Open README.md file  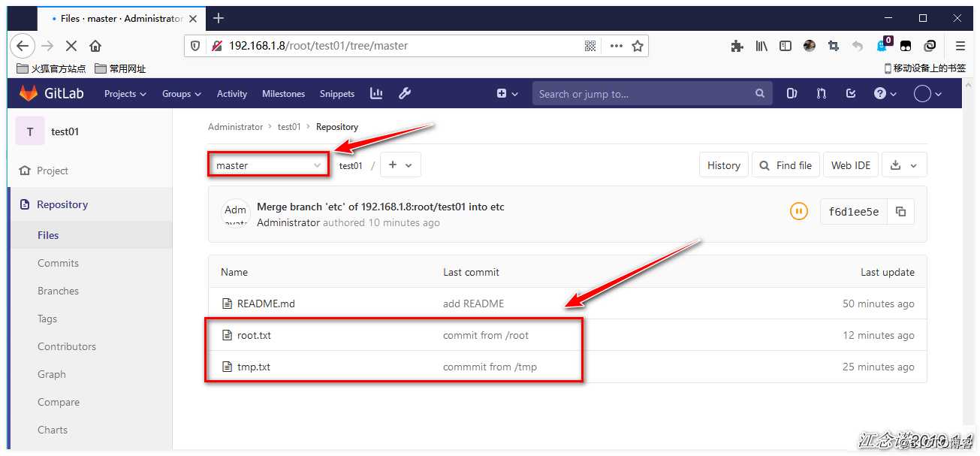266,303
